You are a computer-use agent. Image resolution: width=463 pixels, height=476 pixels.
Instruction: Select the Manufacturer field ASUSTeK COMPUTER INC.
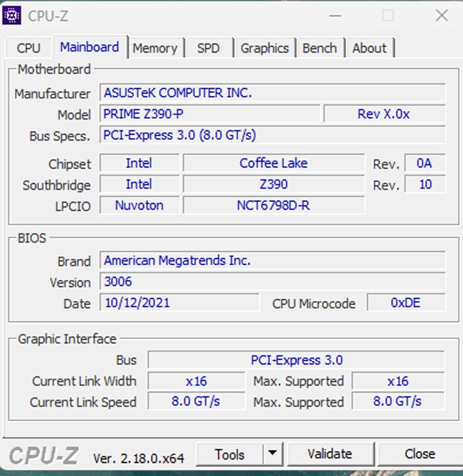273,93
